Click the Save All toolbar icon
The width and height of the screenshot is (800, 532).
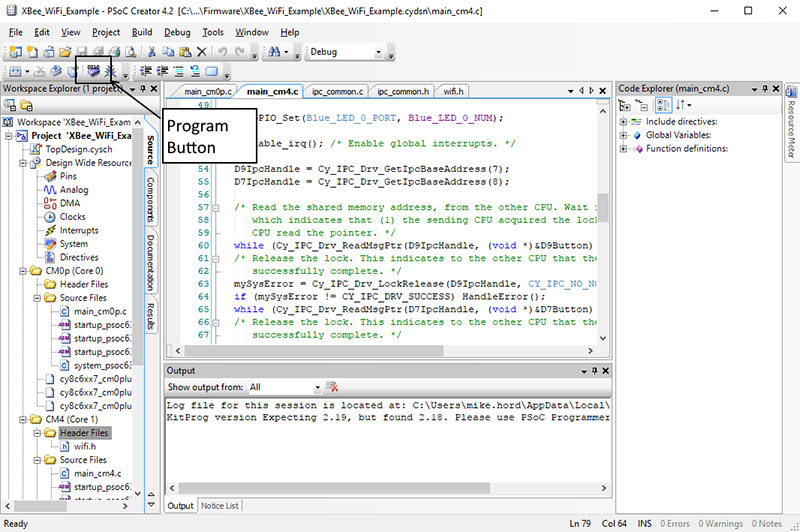pyautogui.click(x=98, y=52)
